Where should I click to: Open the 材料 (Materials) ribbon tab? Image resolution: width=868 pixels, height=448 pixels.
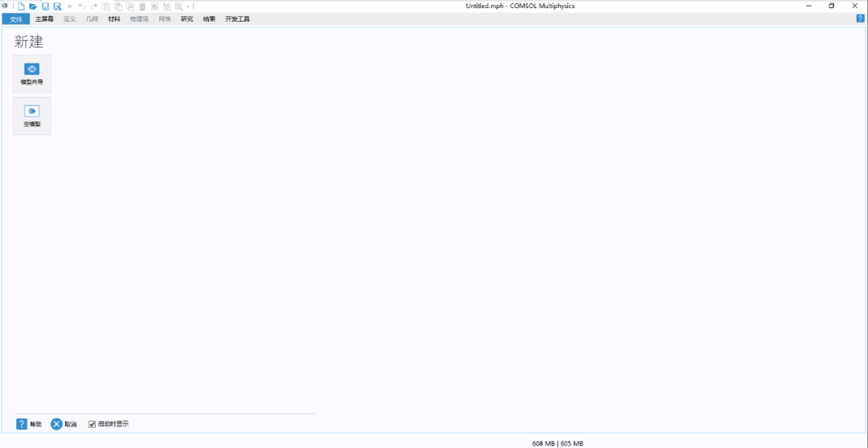coord(114,18)
